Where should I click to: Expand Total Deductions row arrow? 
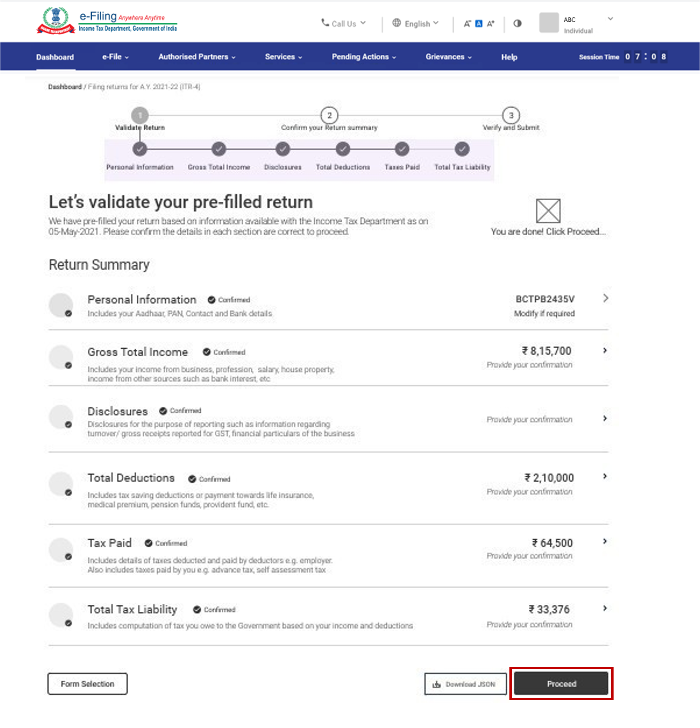pos(605,477)
